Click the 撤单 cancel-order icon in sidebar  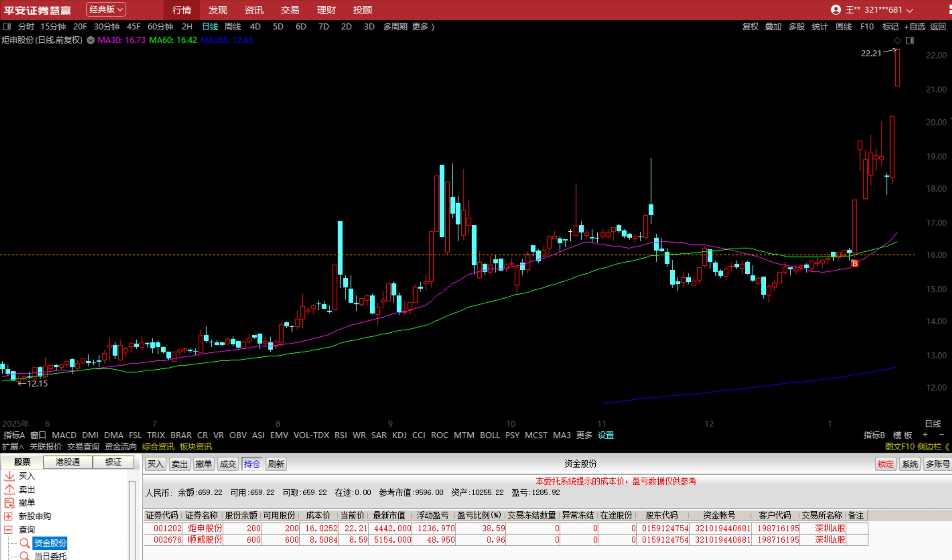point(9,503)
